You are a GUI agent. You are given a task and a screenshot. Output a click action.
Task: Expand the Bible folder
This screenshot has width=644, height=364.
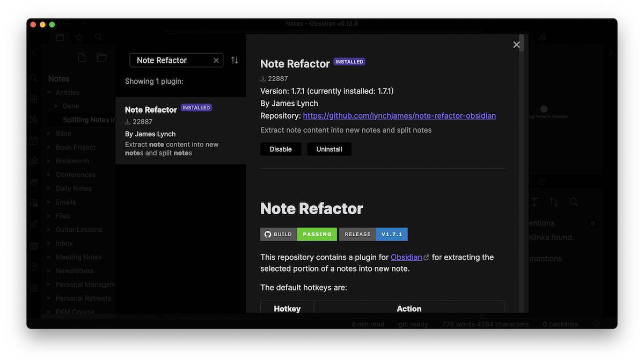coord(49,134)
